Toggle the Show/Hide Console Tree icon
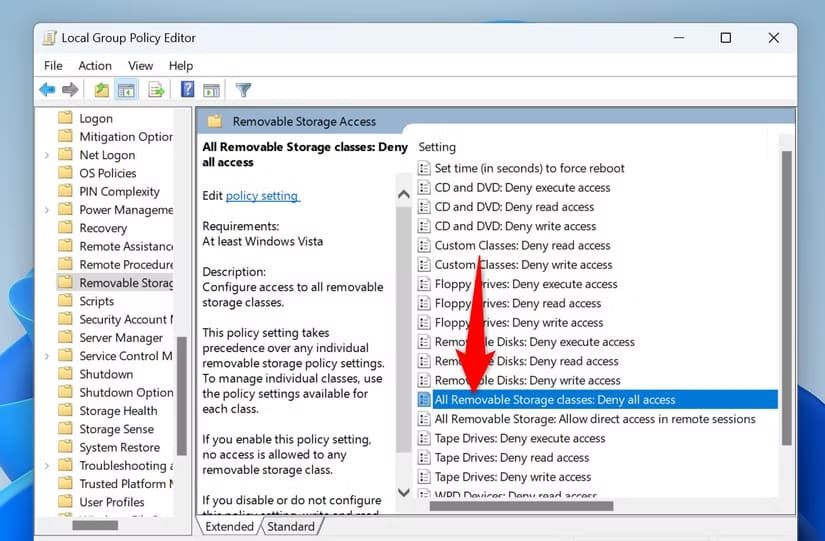Image resolution: width=825 pixels, height=541 pixels. pyautogui.click(x=126, y=90)
